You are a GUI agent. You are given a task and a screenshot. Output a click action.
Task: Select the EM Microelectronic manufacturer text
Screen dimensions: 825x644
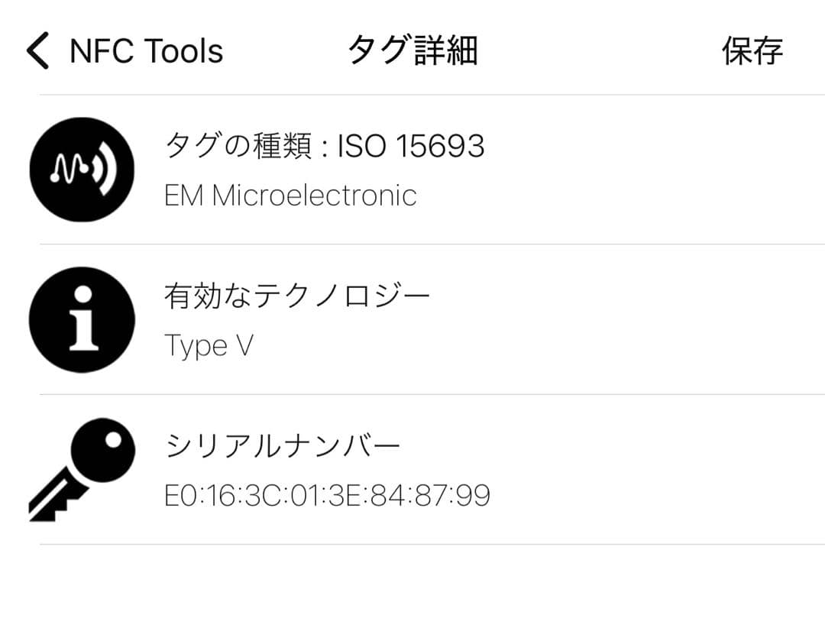click(x=291, y=195)
